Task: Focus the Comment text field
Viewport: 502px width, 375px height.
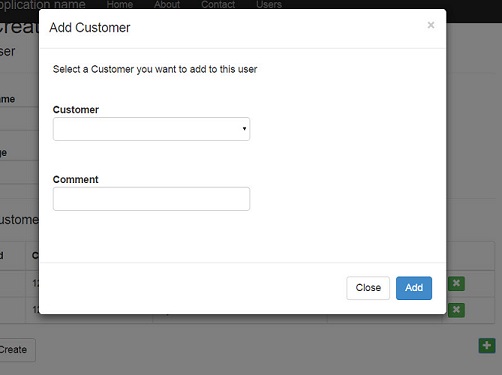Action: [x=151, y=199]
